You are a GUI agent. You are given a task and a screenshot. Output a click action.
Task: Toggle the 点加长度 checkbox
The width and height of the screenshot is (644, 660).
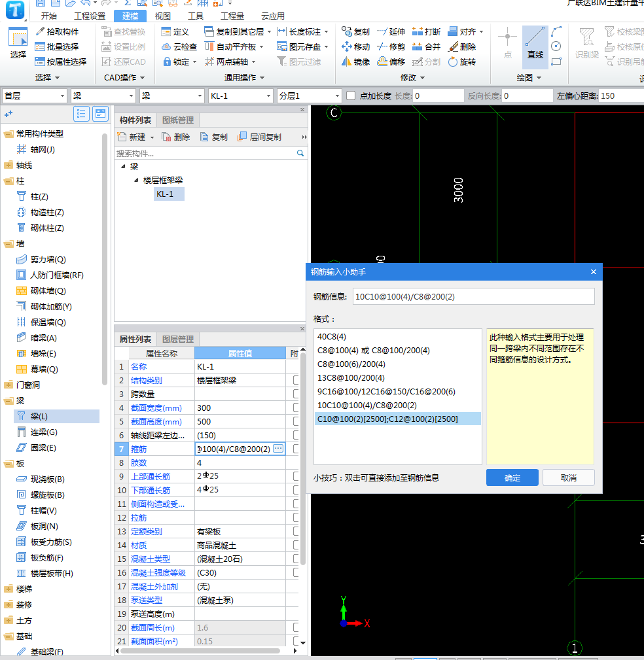pos(351,96)
